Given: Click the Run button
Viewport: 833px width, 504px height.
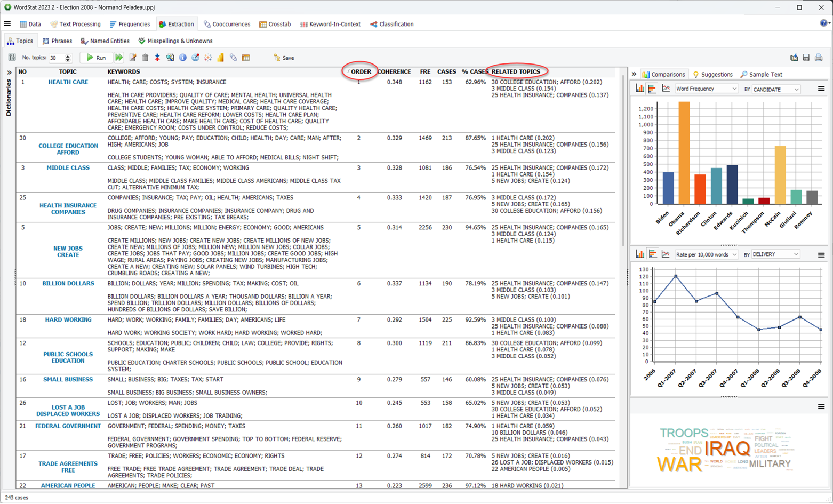Looking at the screenshot, I should [96, 58].
